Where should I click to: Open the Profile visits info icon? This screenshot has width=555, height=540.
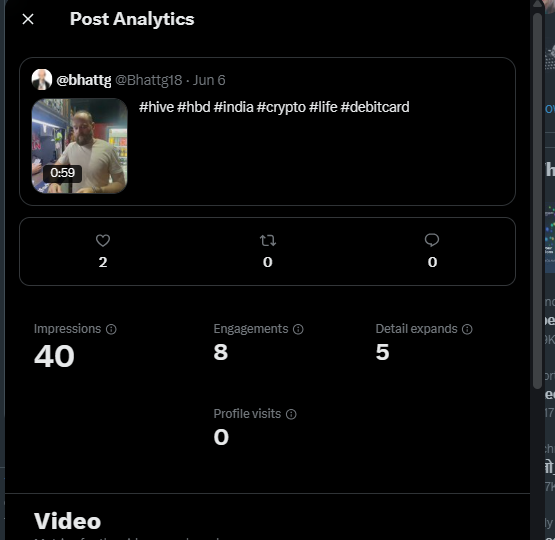tap(291, 414)
